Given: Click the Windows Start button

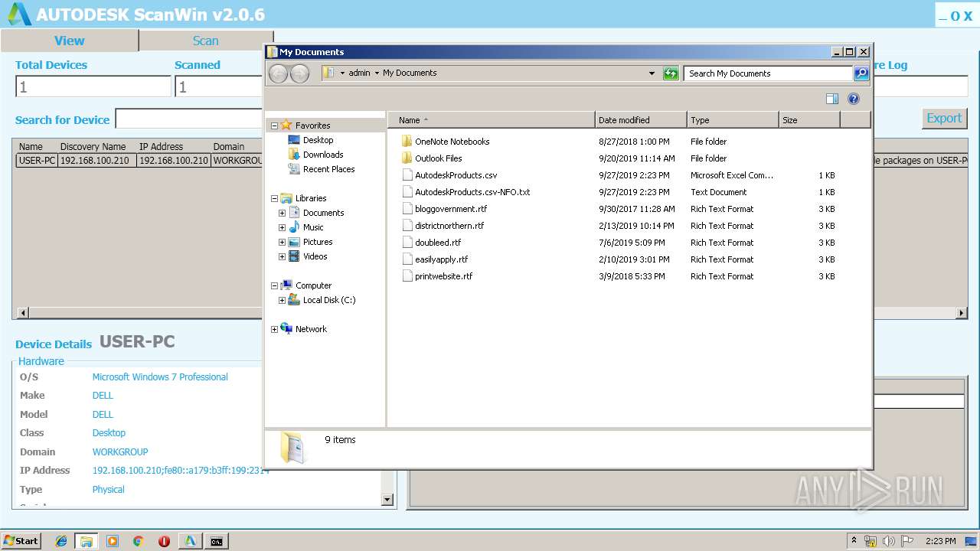Looking at the screenshot, I should pyautogui.click(x=21, y=541).
